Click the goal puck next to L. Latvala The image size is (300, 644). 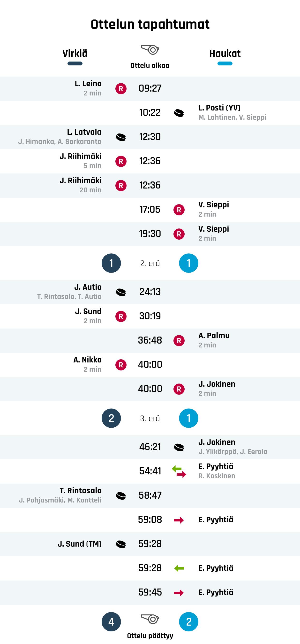pos(121,137)
